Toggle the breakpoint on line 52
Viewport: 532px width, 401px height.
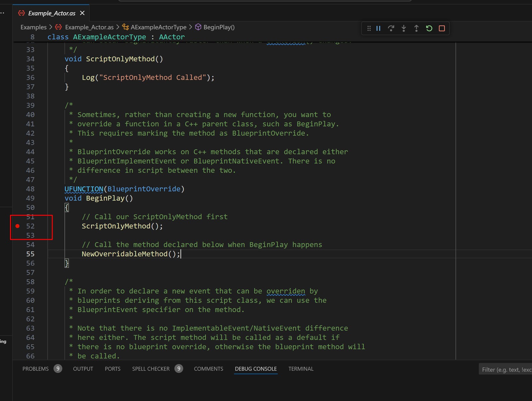[18, 226]
